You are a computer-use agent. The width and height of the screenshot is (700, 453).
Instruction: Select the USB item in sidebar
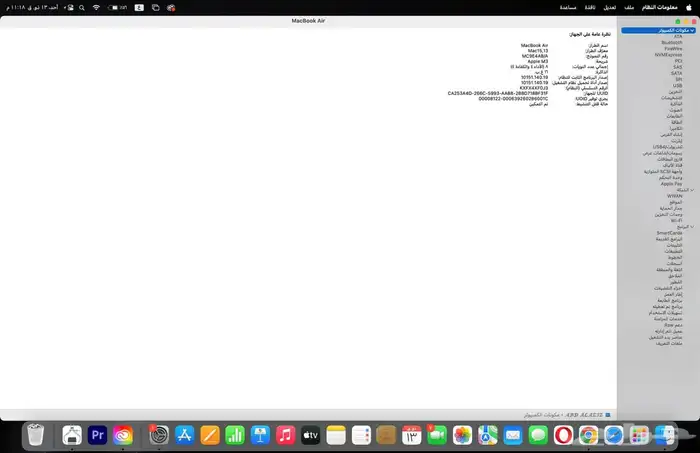coord(677,85)
